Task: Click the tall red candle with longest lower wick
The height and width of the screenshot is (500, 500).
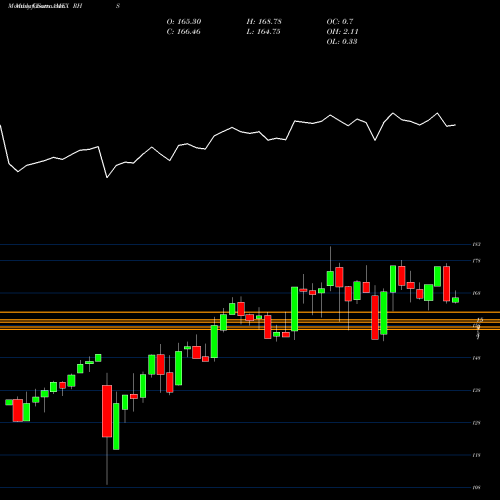Action: coord(107,411)
